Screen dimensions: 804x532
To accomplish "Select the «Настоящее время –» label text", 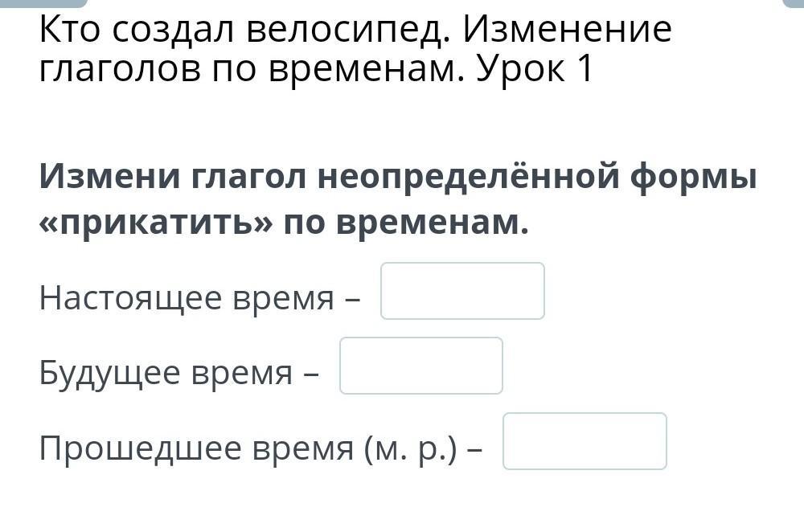I will (x=200, y=297).
